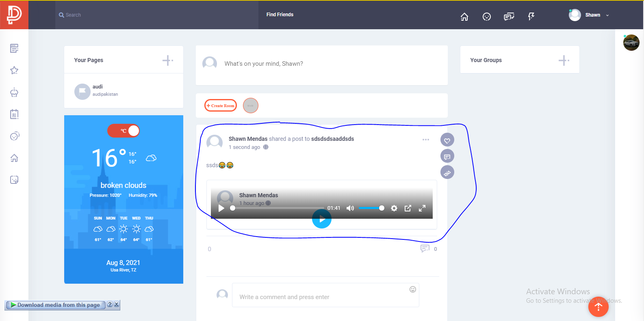644x321 pixels.
Task: Open the messages chat icon in navbar
Action: point(509,17)
